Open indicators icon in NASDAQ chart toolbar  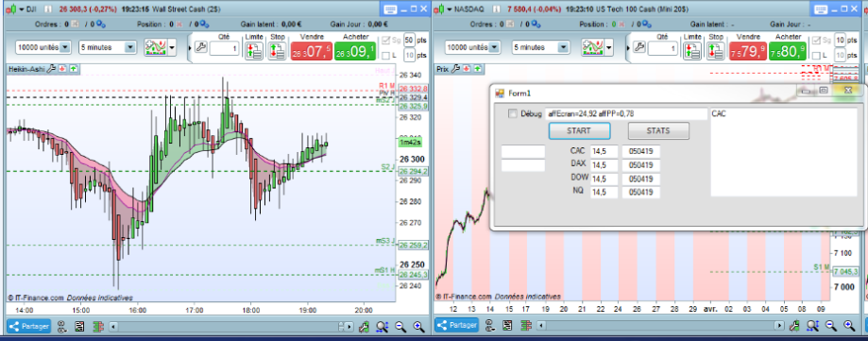coord(592,47)
